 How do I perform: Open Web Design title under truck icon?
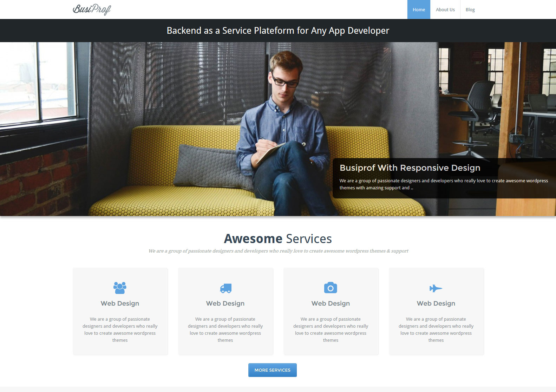[x=225, y=303]
